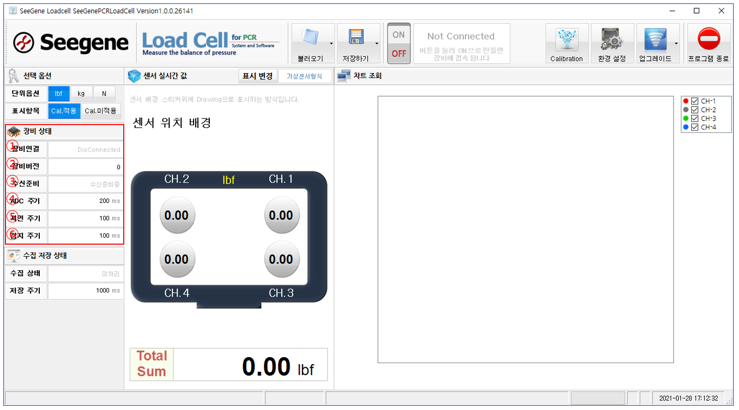Select the kg unit option
This screenshot has width=739, height=410.
click(x=81, y=93)
